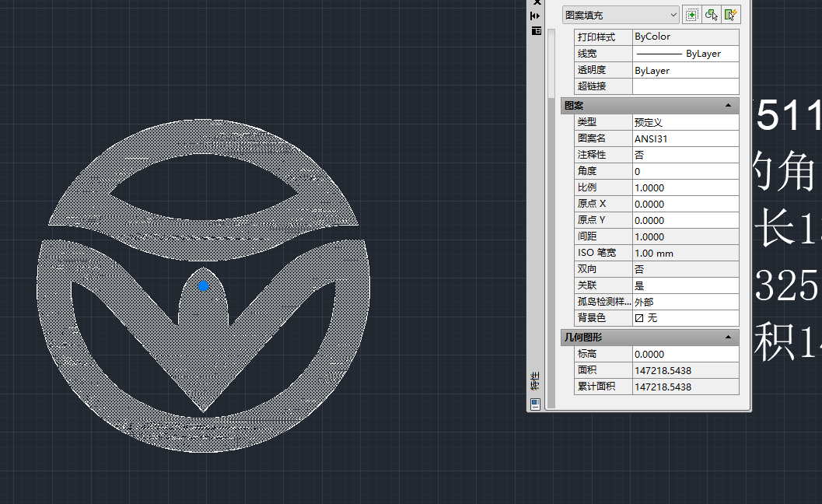
Task: Click the palette icon at bottom of title bar
Action: coord(535,404)
